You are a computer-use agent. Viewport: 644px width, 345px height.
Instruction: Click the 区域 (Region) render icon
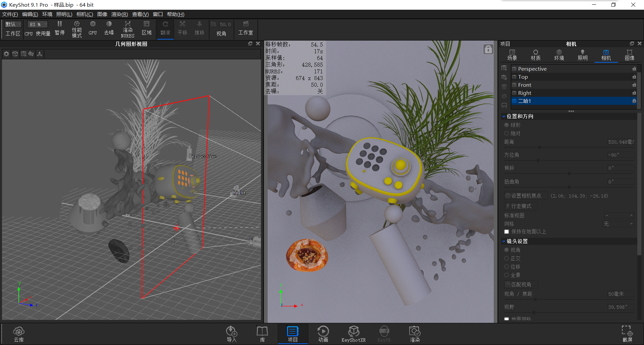pyautogui.click(x=147, y=28)
